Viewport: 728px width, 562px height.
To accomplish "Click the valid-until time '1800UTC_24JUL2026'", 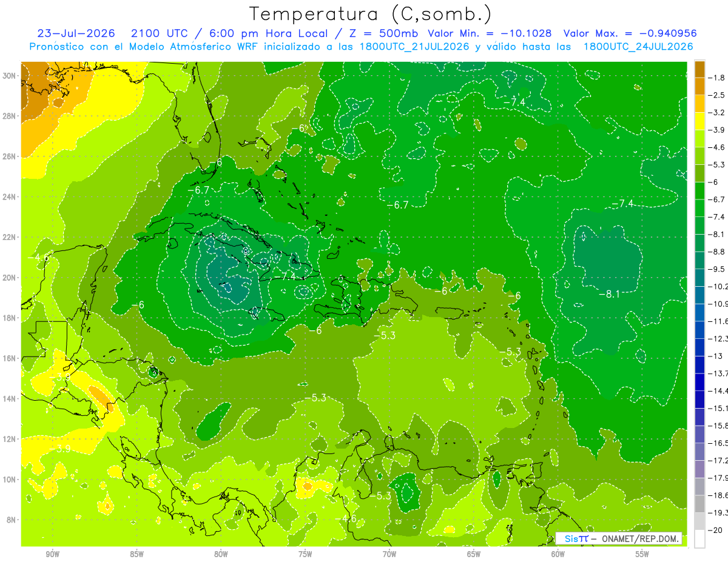I will (x=638, y=47).
